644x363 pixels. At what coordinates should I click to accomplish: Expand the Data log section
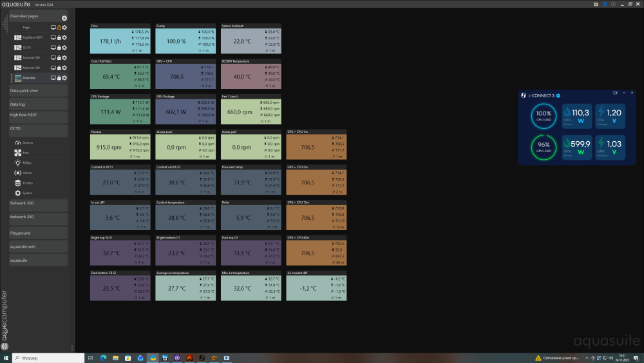38,104
